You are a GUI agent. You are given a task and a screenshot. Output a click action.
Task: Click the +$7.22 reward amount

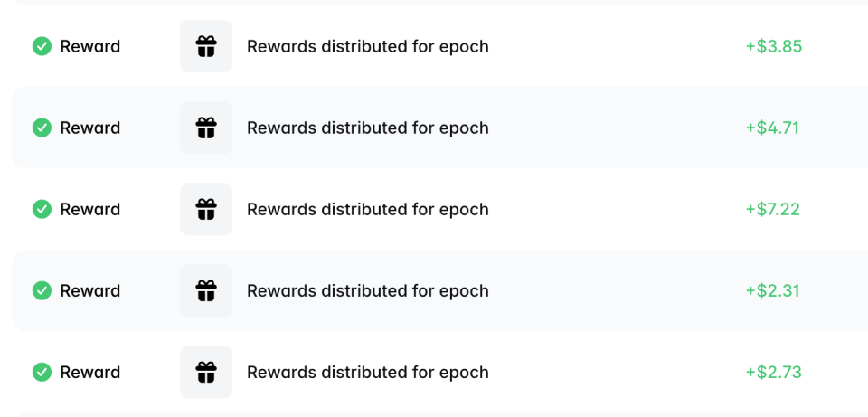pos(772,209)
